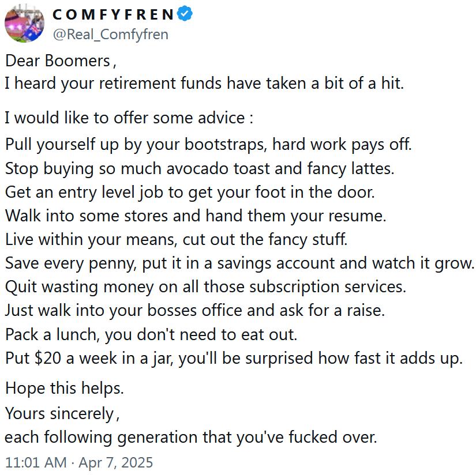Click the 'Pull yourself up by your bootstraps' line

pos(208,144)
